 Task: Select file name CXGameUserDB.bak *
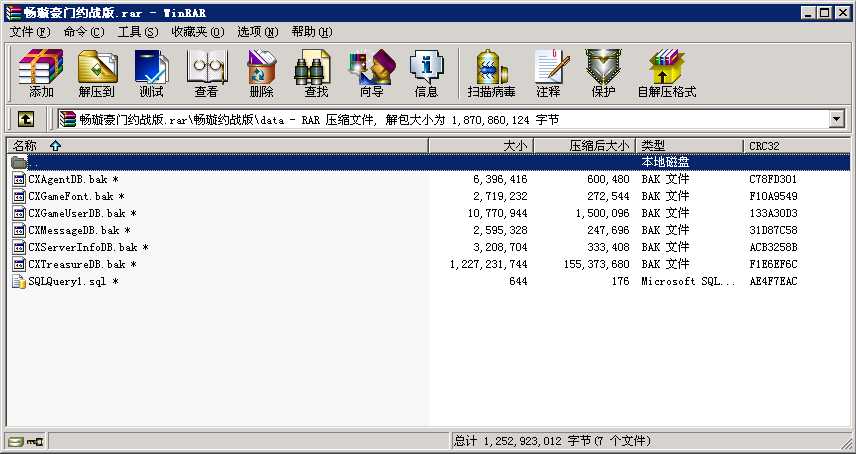point(82,213)
